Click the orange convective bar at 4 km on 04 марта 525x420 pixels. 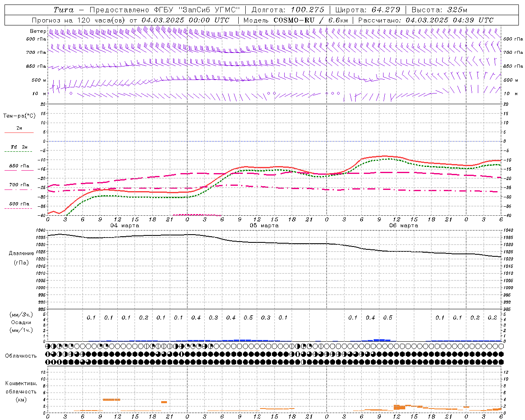pos(112,399)
